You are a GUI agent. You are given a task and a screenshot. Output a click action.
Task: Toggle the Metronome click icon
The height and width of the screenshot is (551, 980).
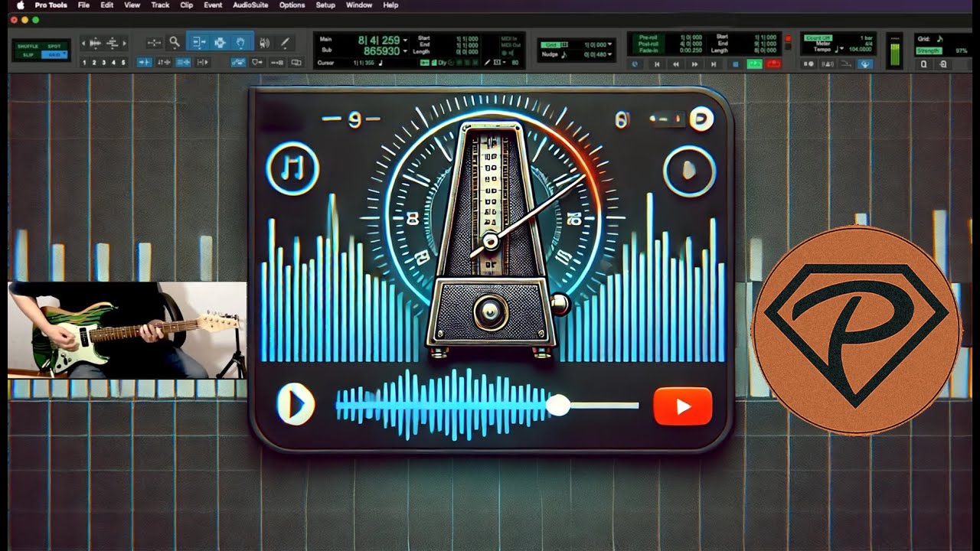[827, 64]
